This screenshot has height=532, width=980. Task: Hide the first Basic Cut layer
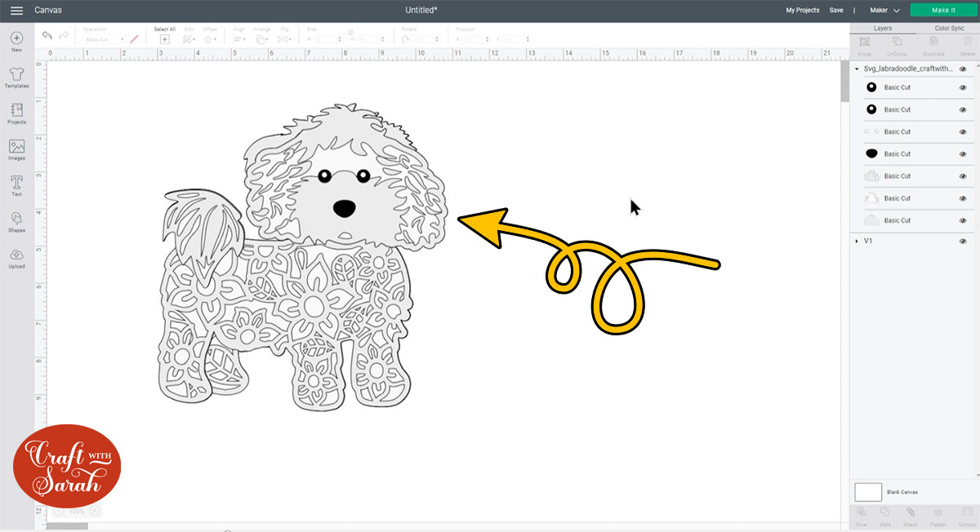pos(963,87)
